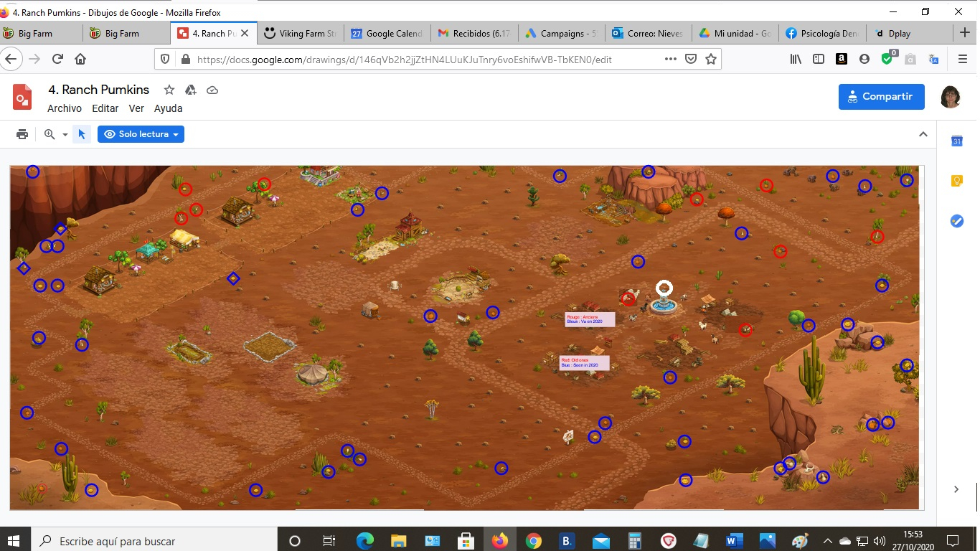Click the document title 4. Ranch Pumkins
Screen dimensions: 980x551
tap(99, 90)
